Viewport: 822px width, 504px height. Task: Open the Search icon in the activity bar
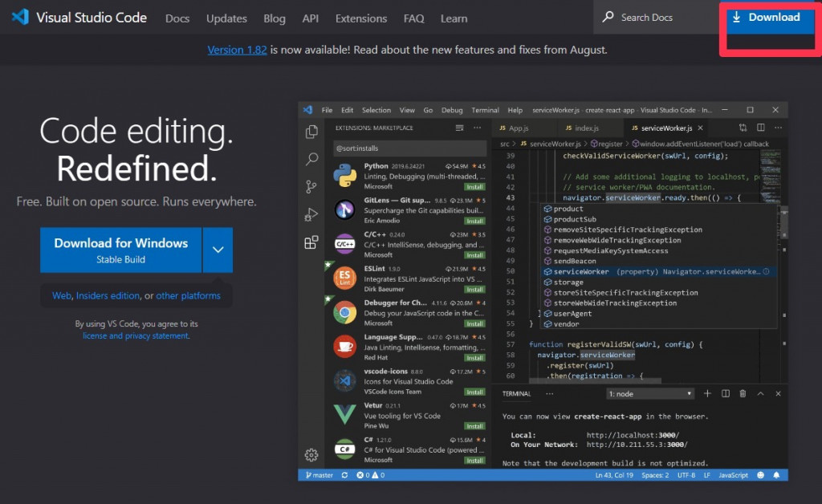point(312,159)
